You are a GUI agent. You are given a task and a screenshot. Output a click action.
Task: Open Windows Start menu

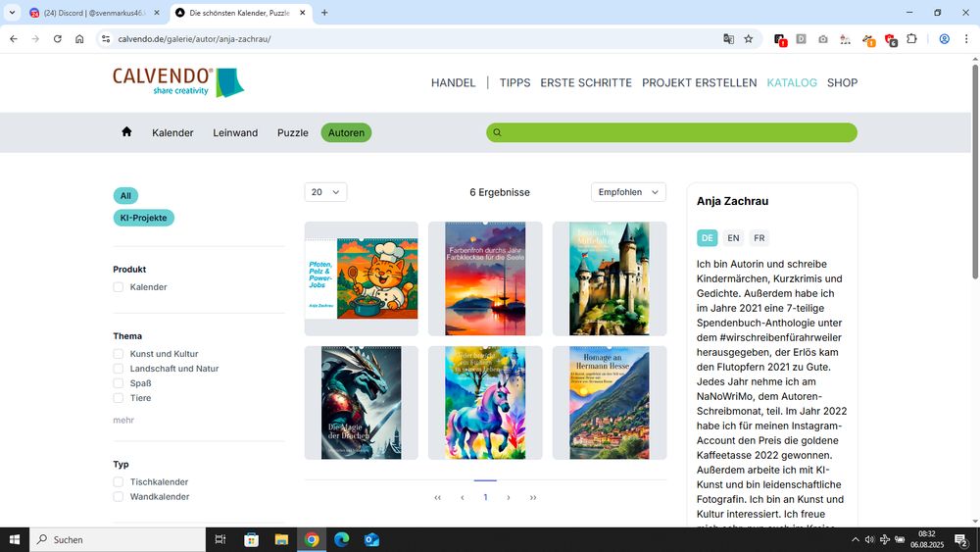click(x=15, y=539)
